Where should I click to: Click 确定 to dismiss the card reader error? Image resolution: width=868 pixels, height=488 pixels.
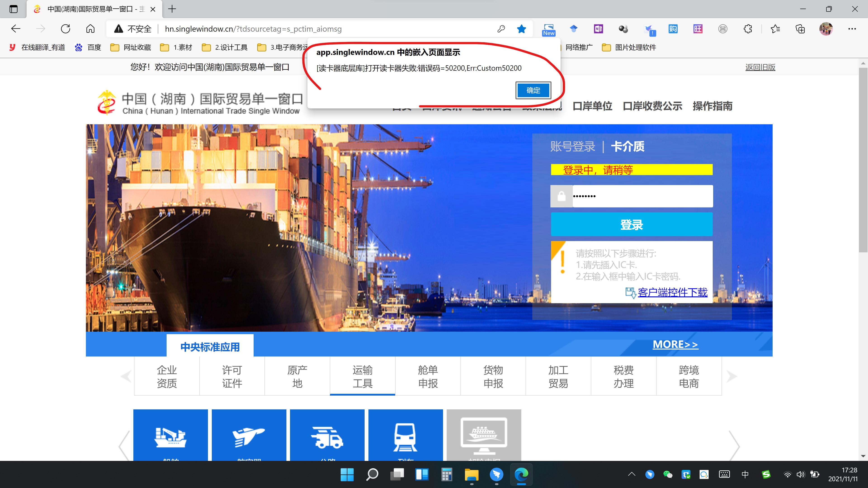tap(533, 90)
